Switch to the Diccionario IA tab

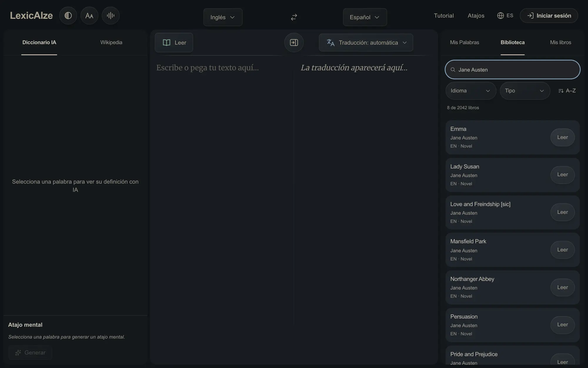39,42
